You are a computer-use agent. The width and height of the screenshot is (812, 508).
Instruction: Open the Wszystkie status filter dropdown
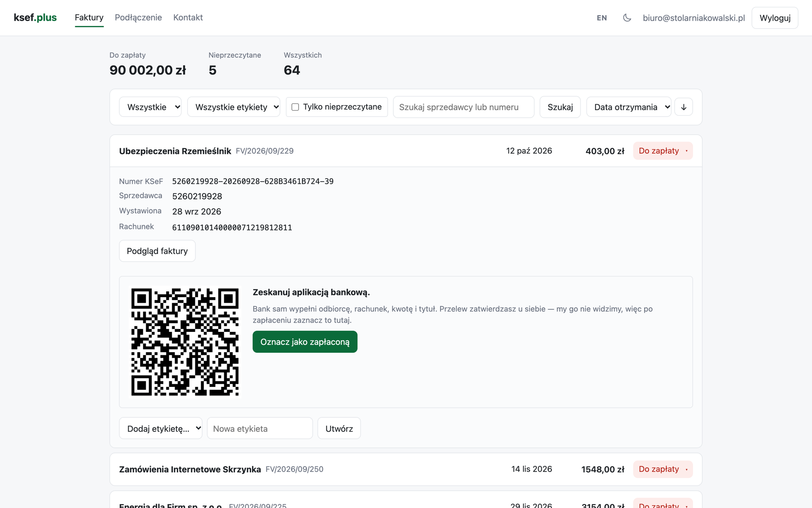click(150, 107)
